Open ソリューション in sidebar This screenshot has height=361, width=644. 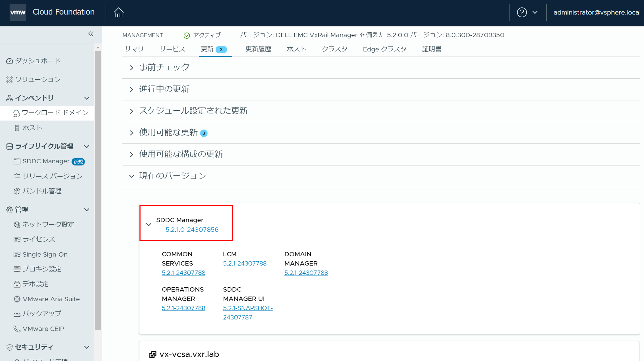tap(38, 79)
